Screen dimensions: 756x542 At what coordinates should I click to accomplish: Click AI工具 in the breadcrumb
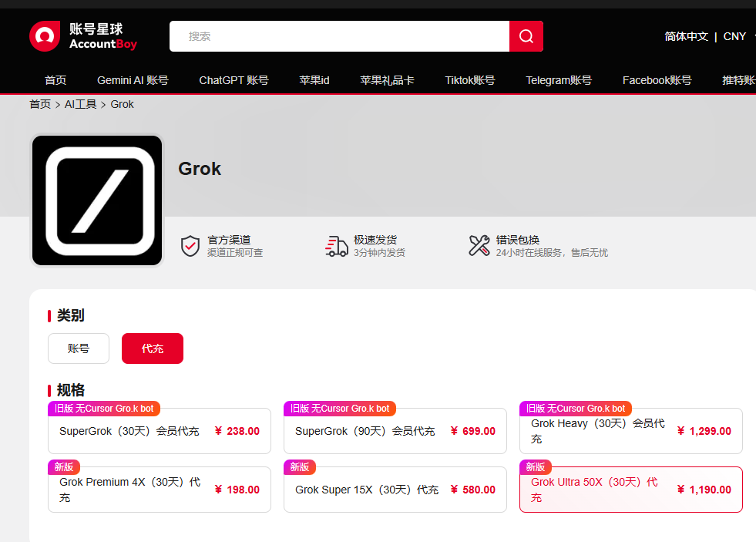[x=80, y=104]
